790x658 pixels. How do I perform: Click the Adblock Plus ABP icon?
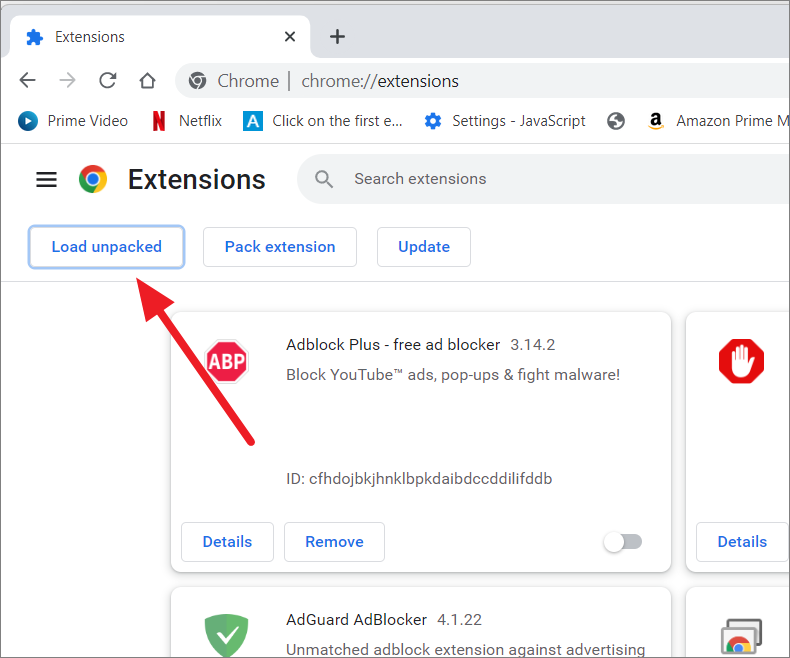click(x=227, y=361)
